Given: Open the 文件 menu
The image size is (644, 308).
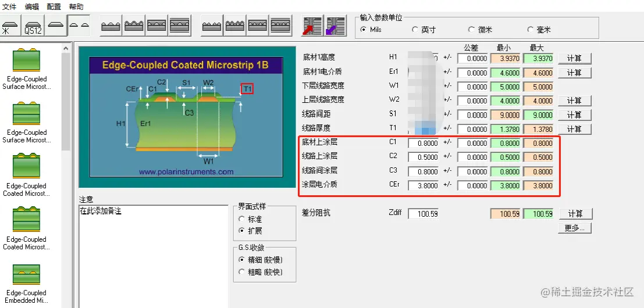Looking at the screenshot, I should click(9, 6).
